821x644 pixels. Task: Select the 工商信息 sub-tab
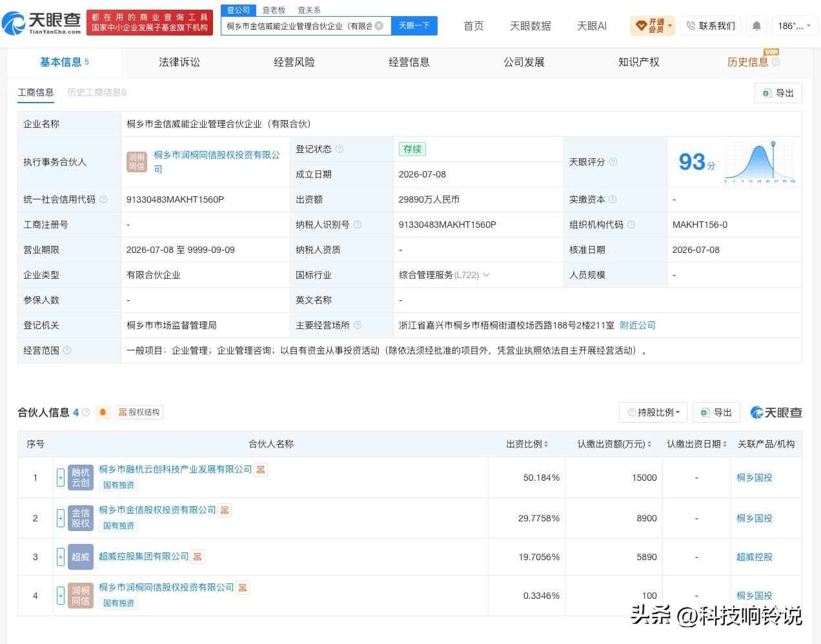35,92
